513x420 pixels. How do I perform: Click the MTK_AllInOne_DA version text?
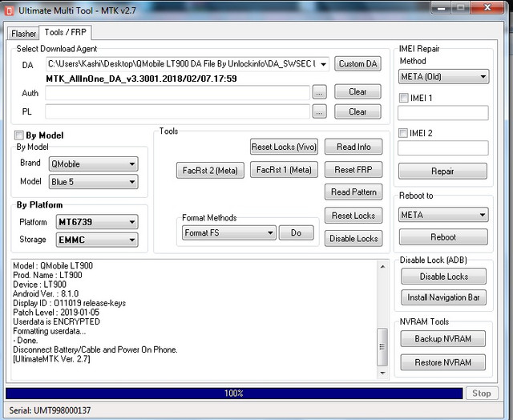tap(141, 79)
